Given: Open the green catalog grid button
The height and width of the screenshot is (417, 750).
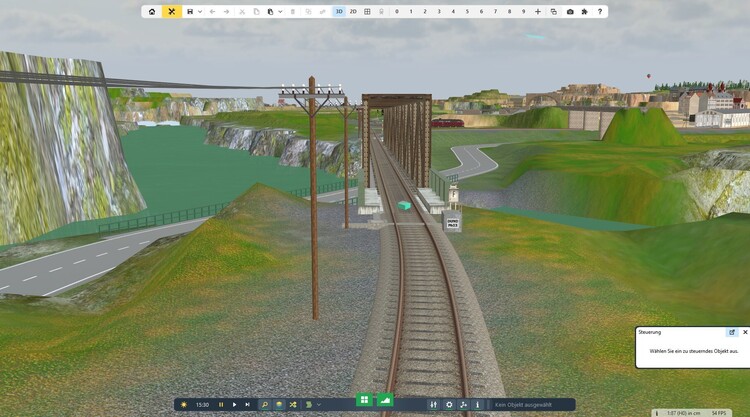Looking at the screenshot, I should pos(364,400).
